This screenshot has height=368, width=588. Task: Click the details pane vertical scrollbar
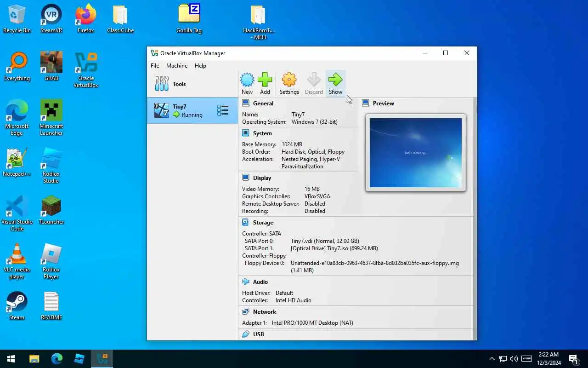(x=475, y=218)
